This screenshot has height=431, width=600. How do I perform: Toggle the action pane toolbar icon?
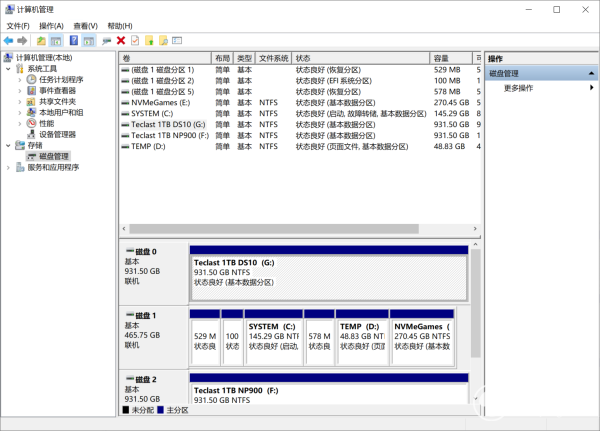click(x=89, y=41)
